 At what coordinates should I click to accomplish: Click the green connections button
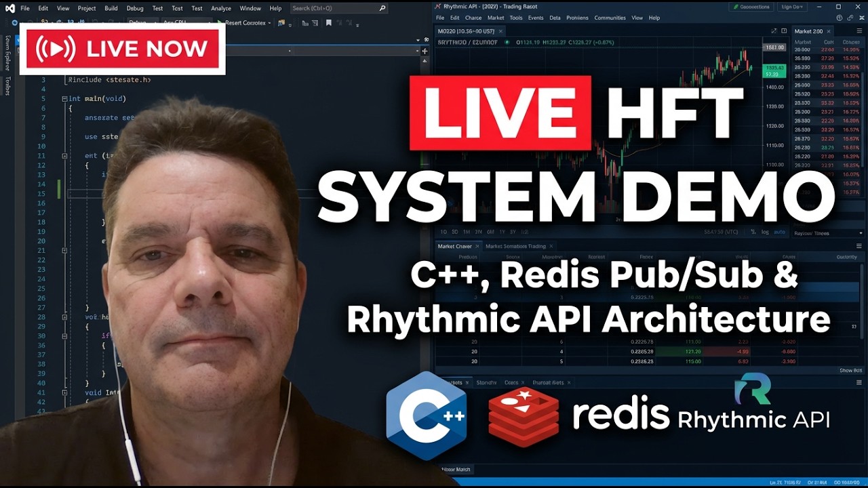point(751,6)
